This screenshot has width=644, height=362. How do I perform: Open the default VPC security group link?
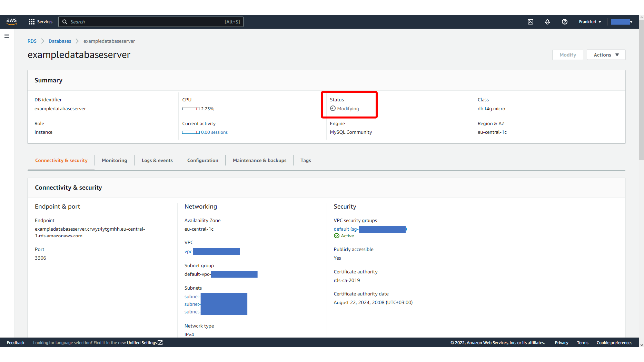pyautogui.click(x=370, y=229)
